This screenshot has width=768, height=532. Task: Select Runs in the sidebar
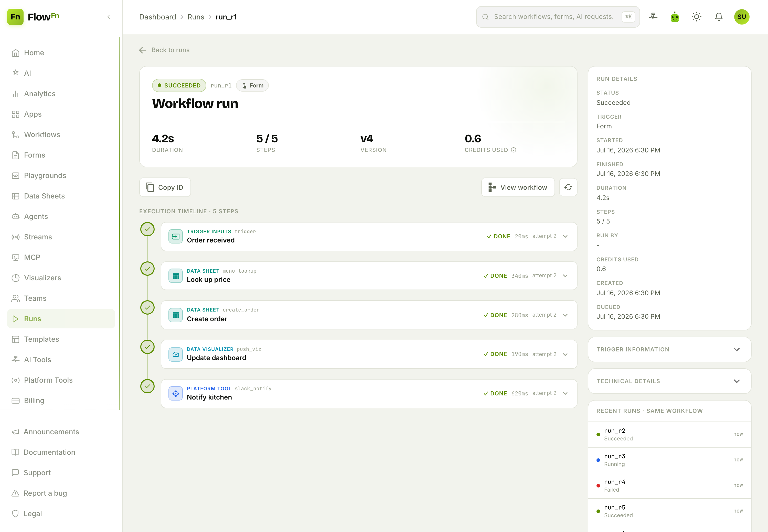[61, 319]
